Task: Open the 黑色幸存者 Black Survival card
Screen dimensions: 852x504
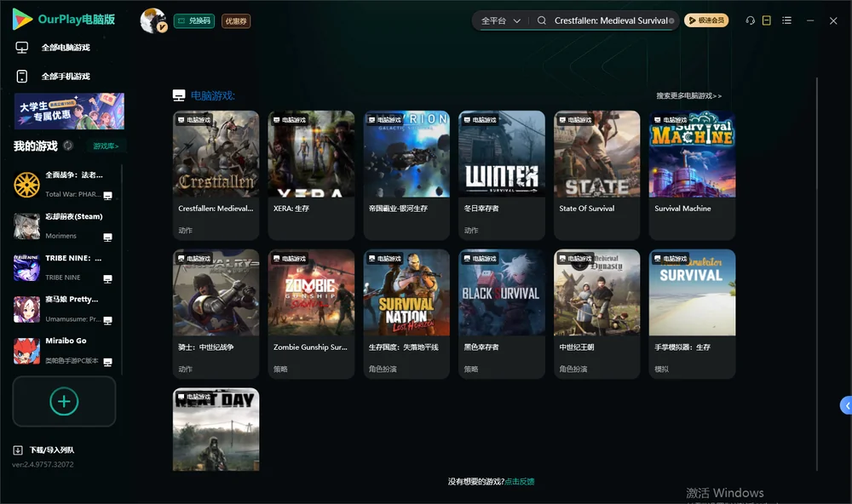Action: 502,313
